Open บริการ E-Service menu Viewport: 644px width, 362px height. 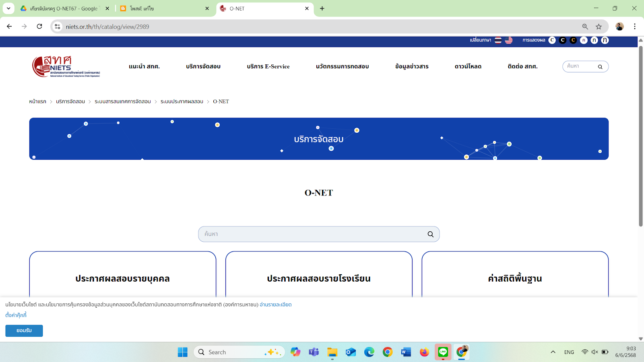(x=268, y=66)
